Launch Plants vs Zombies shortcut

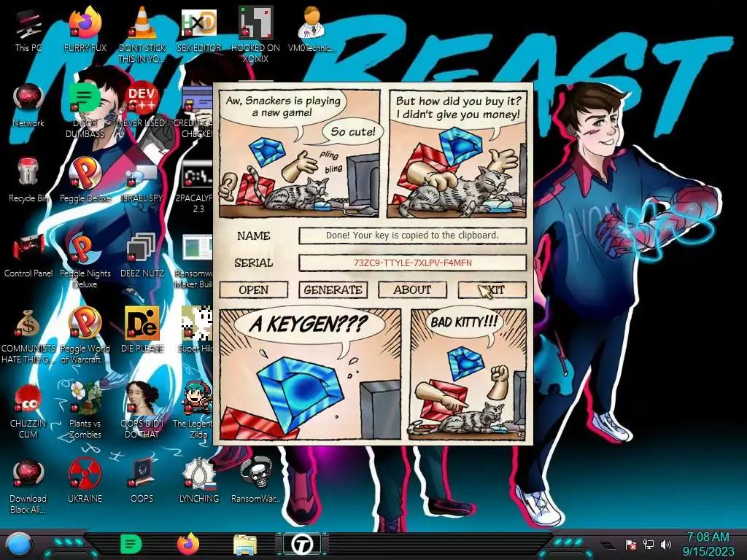pos(85,411)
